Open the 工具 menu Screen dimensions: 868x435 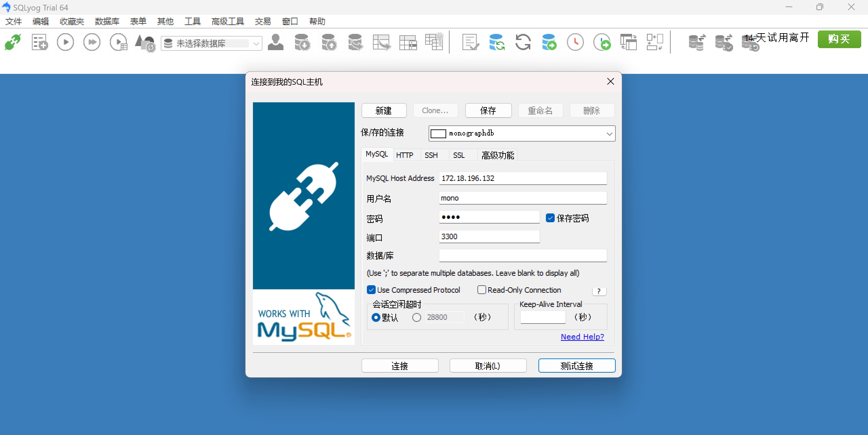click(x=193, y=21)
